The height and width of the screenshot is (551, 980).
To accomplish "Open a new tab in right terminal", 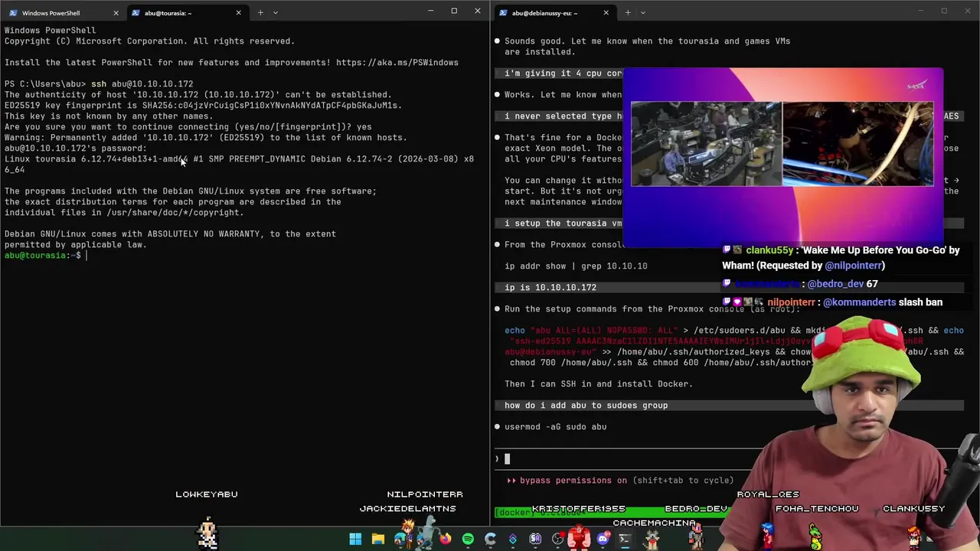I will click(628, 13).
